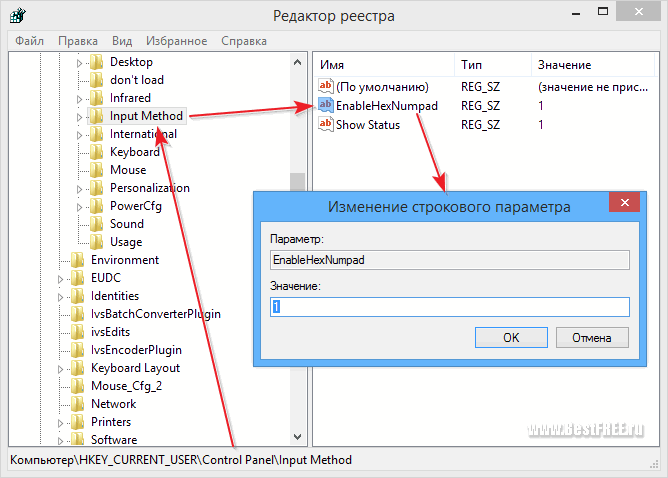Expand the Infrared tree node
Image resolution: width=668 pixels, height=478 pixels.
point(81,98)
